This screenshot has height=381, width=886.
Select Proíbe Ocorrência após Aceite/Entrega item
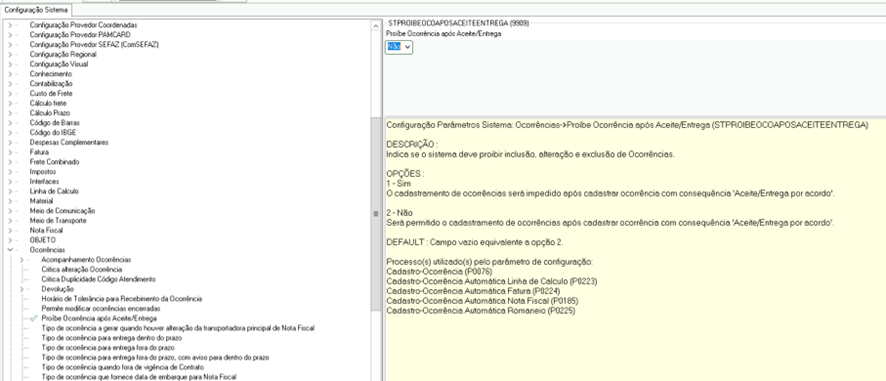[x=99, y=318]
